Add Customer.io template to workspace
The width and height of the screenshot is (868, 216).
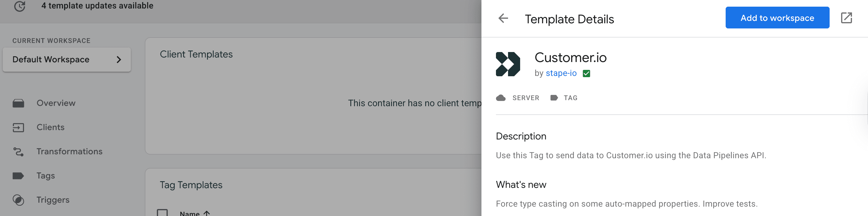click(777, 18)
